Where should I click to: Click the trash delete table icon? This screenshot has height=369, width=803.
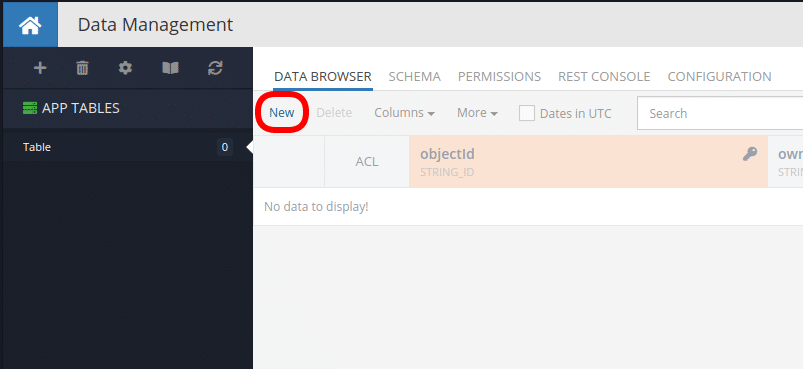[82, 68]
